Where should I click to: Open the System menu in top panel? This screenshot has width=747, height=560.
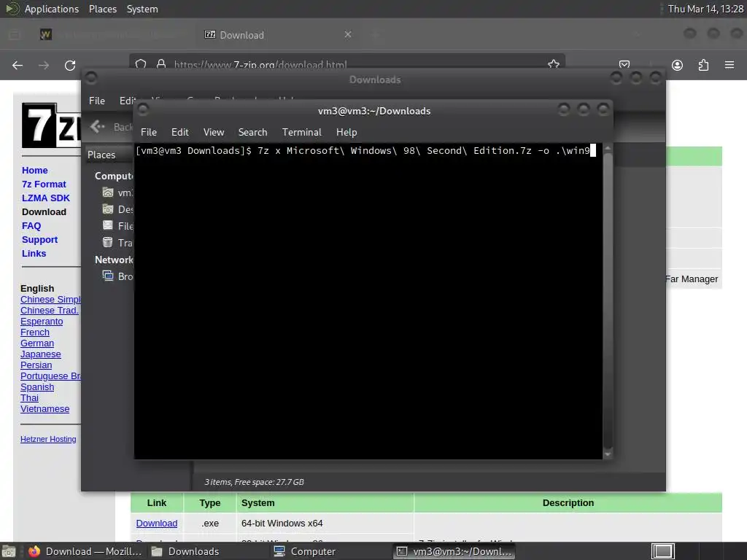pos(142,9)
